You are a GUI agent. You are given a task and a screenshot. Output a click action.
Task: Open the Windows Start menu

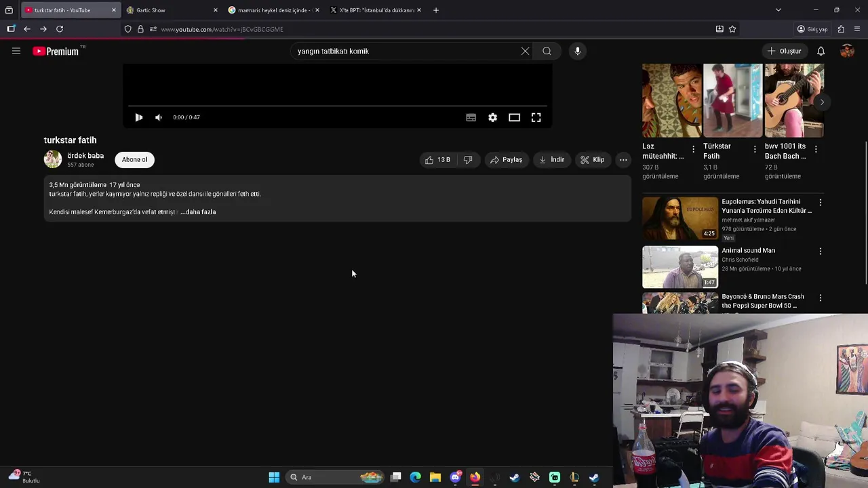(x=274, y=477)
